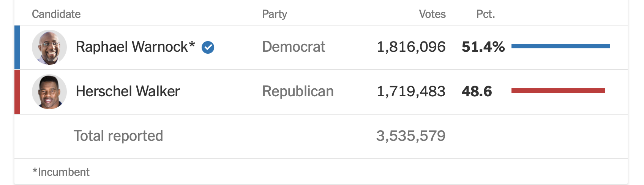This screenshot has height=185, width=644.
Task: Click Raphael Warnock's profile photo
Action: (x=49, y=47)
